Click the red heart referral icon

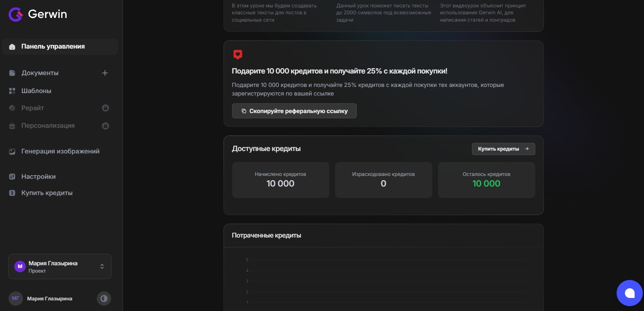238,55
